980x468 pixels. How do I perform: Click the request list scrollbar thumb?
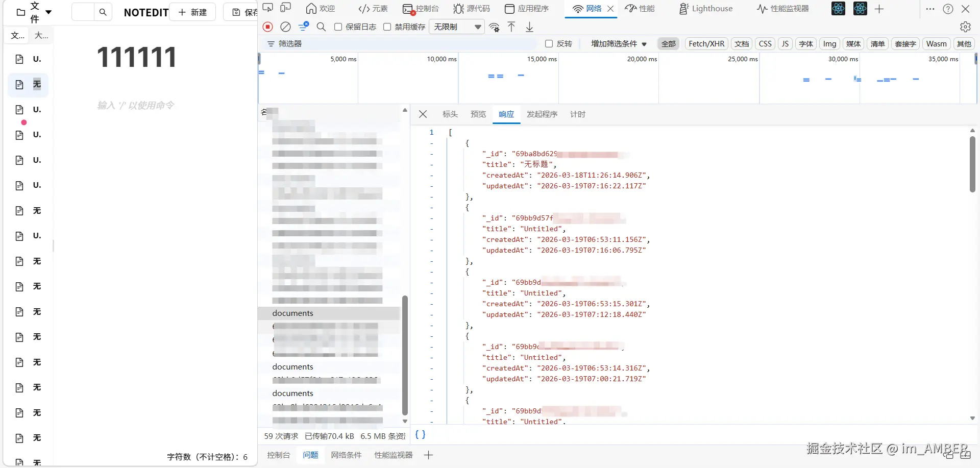(x=405, y=355)
